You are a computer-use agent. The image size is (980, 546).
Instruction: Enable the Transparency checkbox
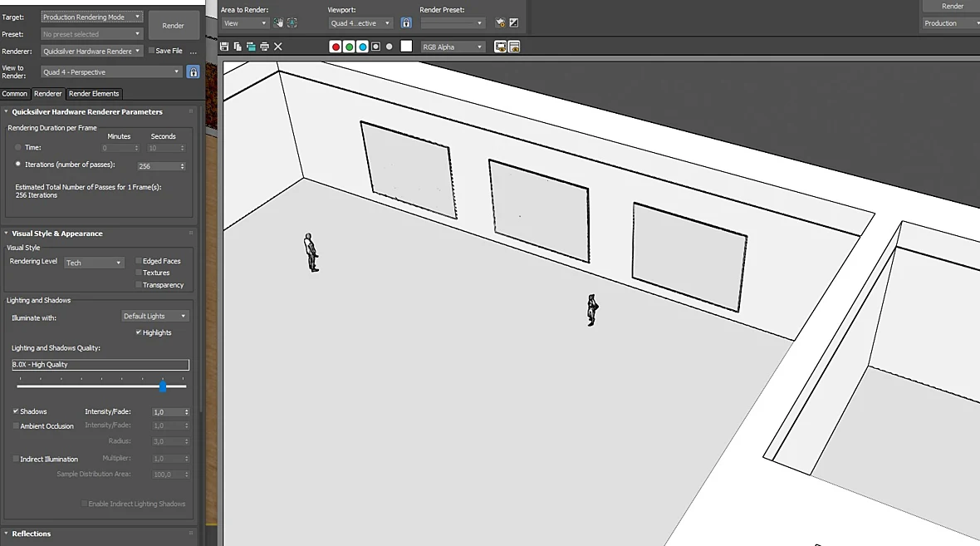[139, 284]
